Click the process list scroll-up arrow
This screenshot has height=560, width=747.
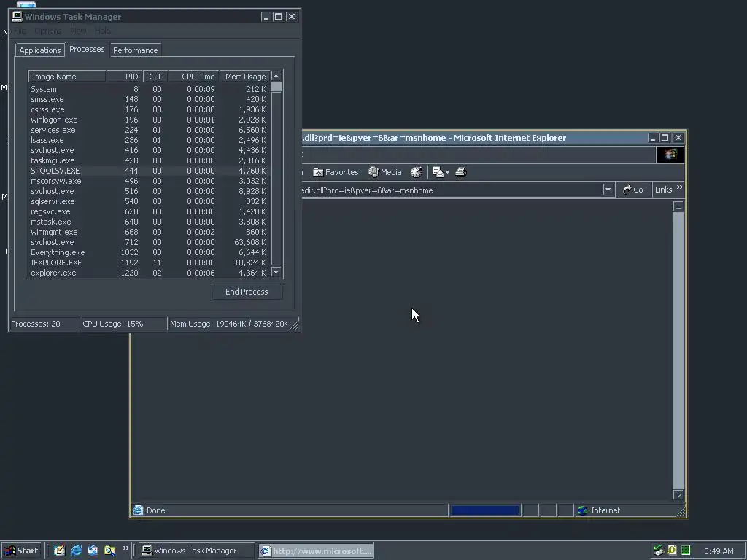[x=276, y=76]
